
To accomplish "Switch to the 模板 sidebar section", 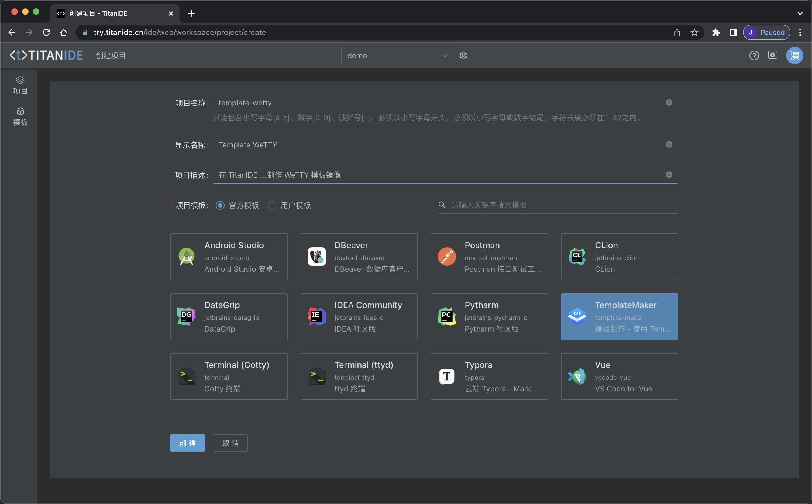I will tap(20, 116).
